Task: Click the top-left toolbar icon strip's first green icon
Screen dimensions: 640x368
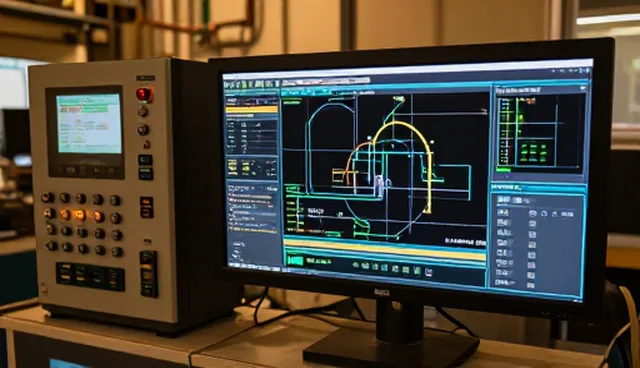Action: tap(243, 84)
